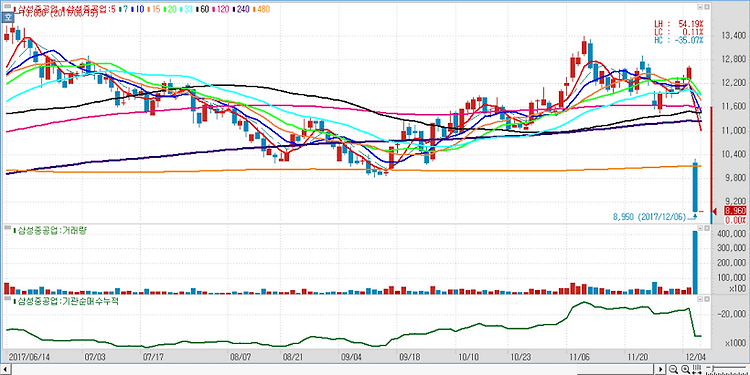Click the bar spacing adjust icon
The height and width of the screenshot is (375, 750).
tap(697, 369)
